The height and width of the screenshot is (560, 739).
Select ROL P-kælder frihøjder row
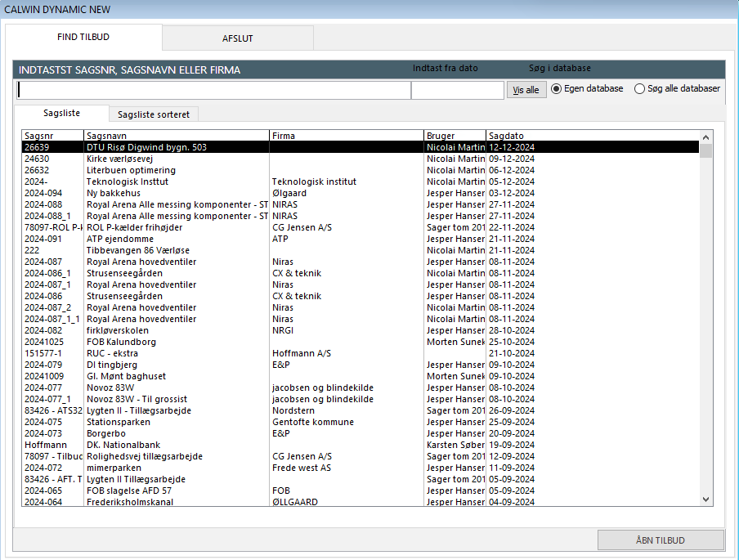361,227
